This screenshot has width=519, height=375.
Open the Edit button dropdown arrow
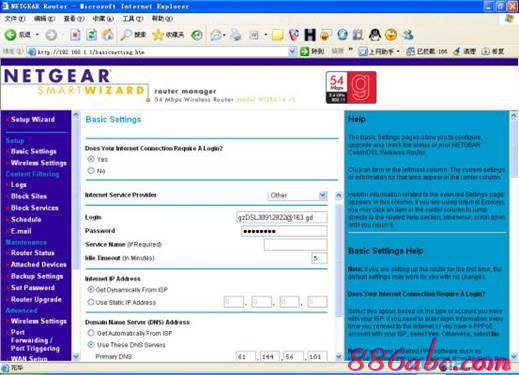[266, 35]
